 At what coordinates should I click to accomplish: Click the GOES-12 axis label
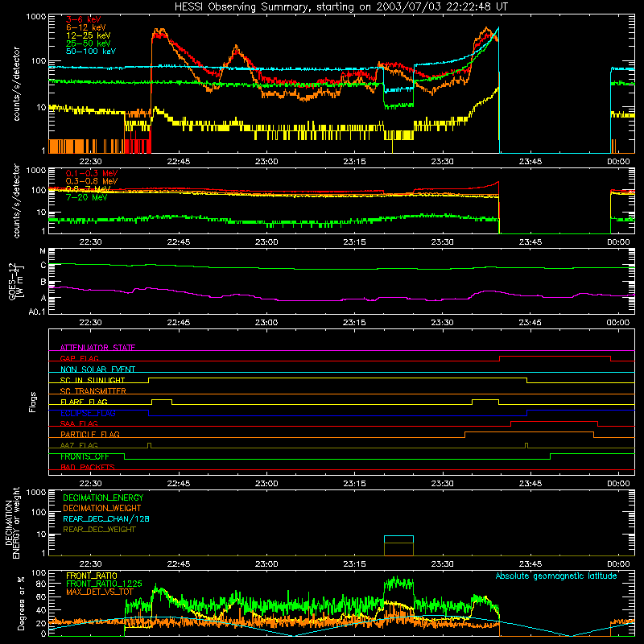[16, 281]
